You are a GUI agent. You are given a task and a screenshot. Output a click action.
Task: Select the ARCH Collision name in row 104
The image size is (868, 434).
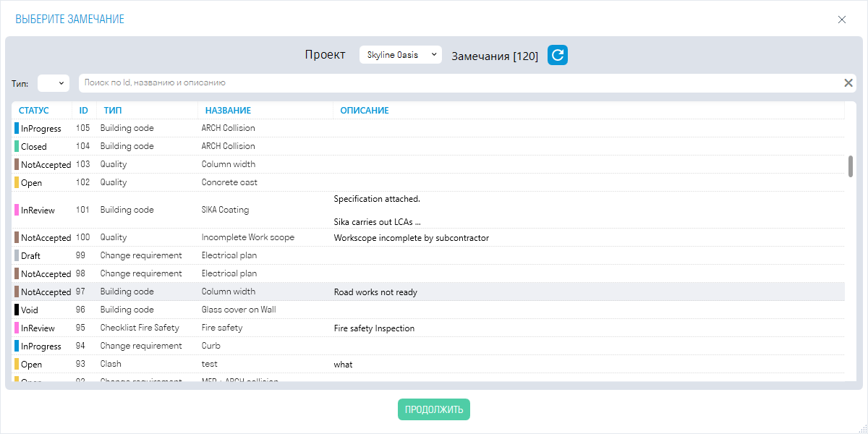pyautogui.click(x=229, y=146)
